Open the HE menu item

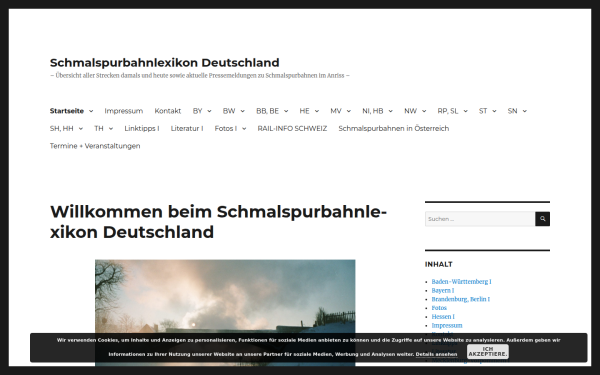(x=305, y=111)
